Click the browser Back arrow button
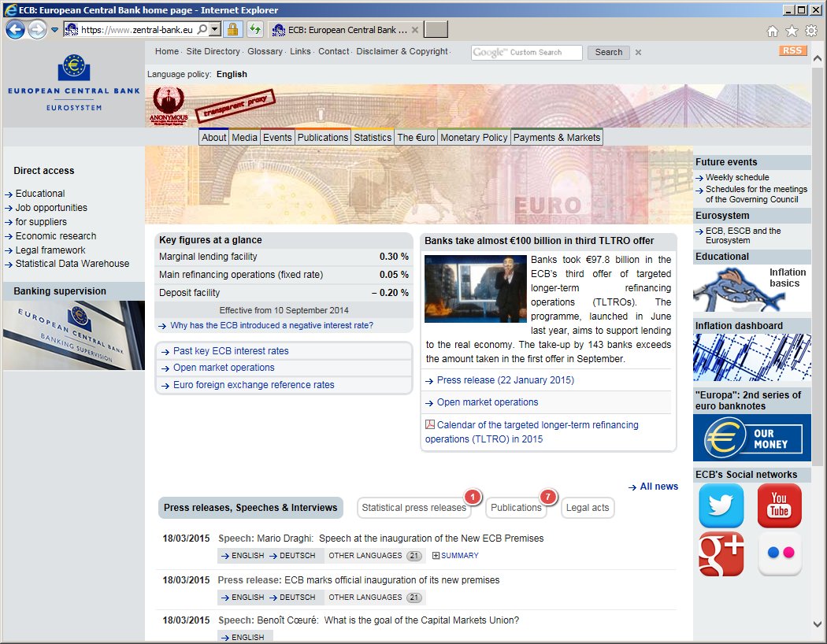Image resolution: width=827 pixels, height=644 pixels. (16, 30)
